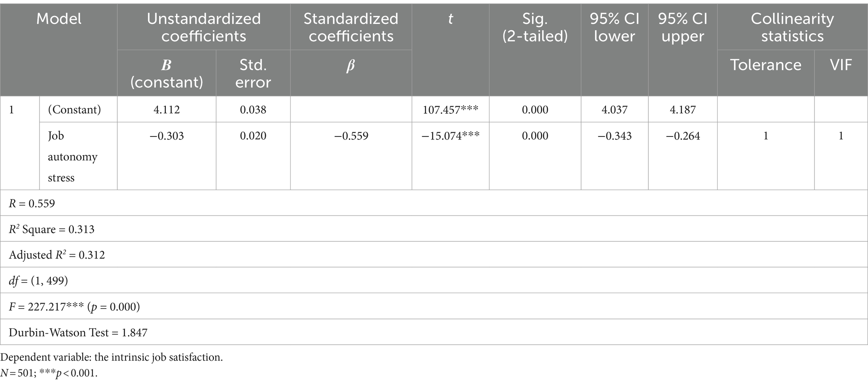Image resolution: width=868 pixels, height=385 pixels.
Task: Click the Adjusted R² = 0.312 row
Action: [x=434, y=255]
